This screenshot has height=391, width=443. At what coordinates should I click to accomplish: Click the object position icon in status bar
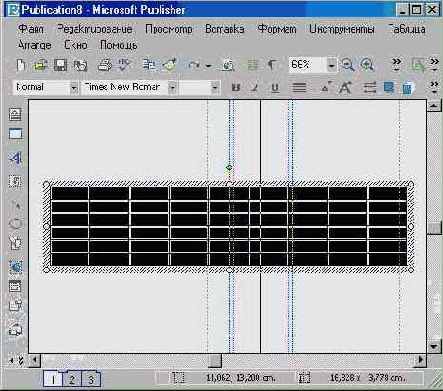pos(178,378)
